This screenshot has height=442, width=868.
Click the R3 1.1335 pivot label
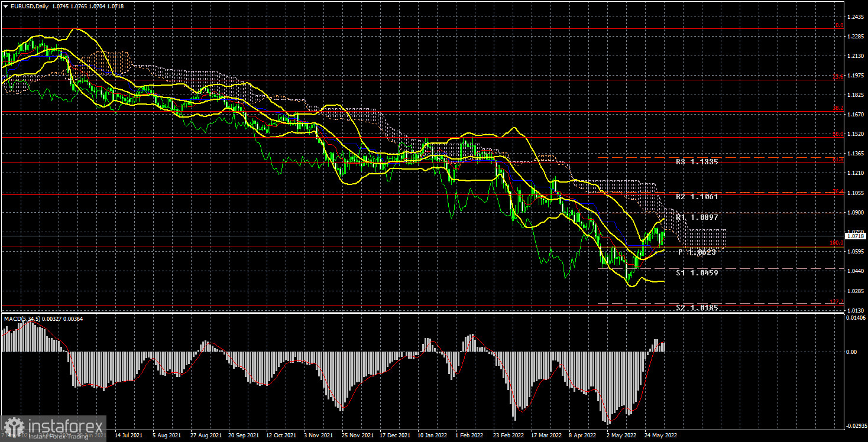697,161
